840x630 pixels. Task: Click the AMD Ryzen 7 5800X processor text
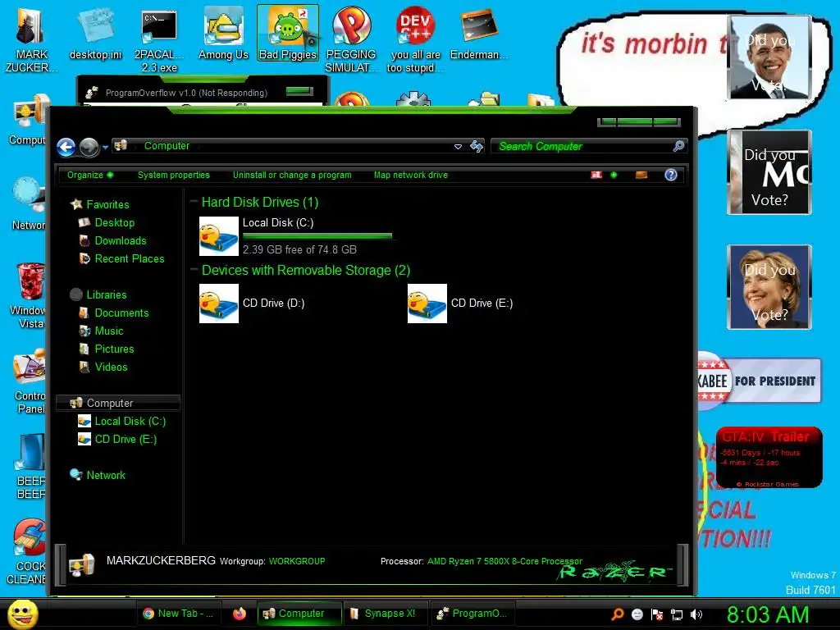point(504,561)
